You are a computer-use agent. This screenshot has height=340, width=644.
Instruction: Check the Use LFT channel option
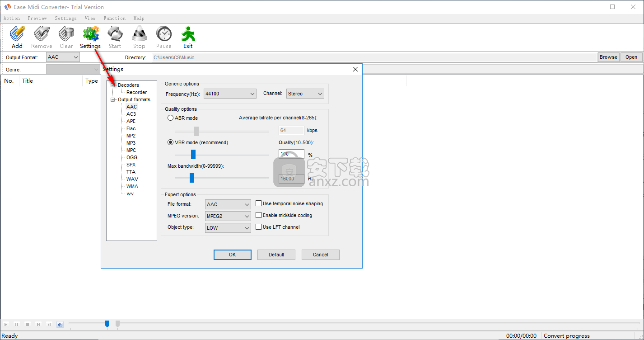tap(259, 227)
